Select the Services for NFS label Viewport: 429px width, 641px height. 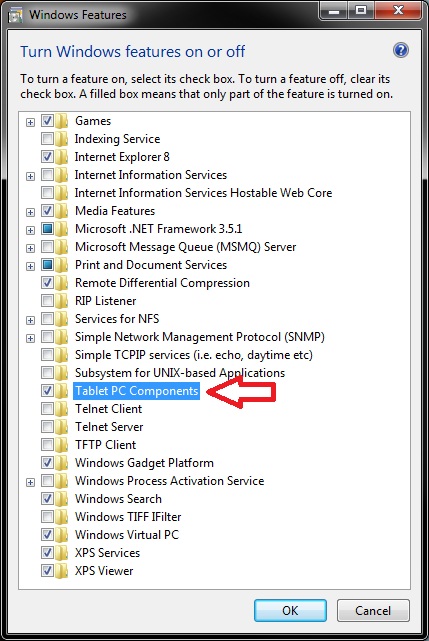pyautogui.click(x=117, y=319)
